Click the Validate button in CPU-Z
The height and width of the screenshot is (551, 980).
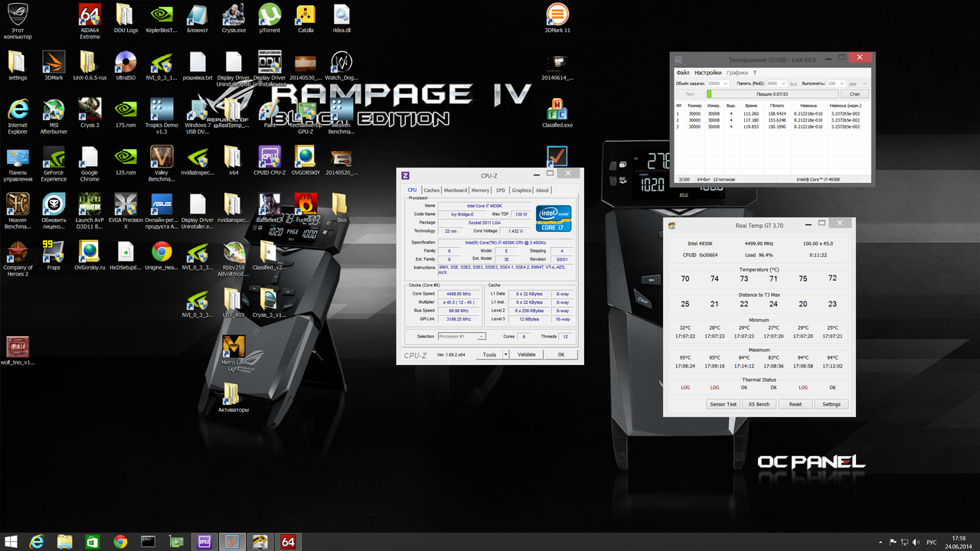pyautogui.click(x=527, y=354)
